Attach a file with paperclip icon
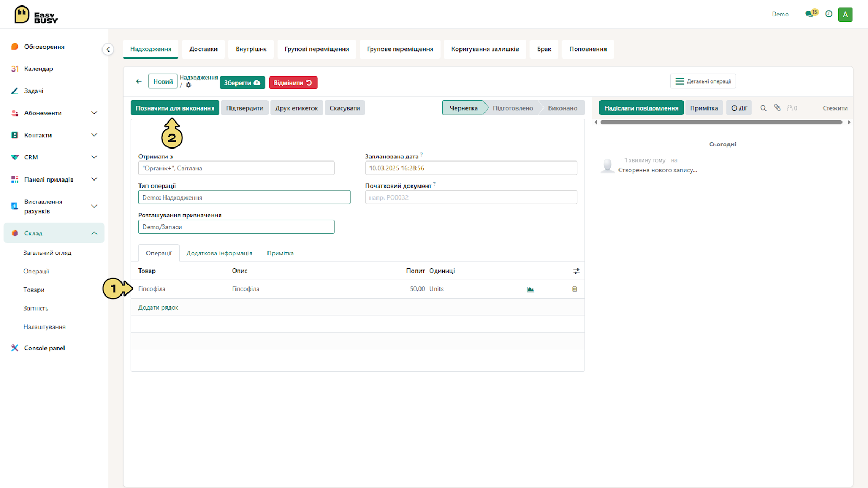Viewport: 868px width, 488px height. coord(777,108)
